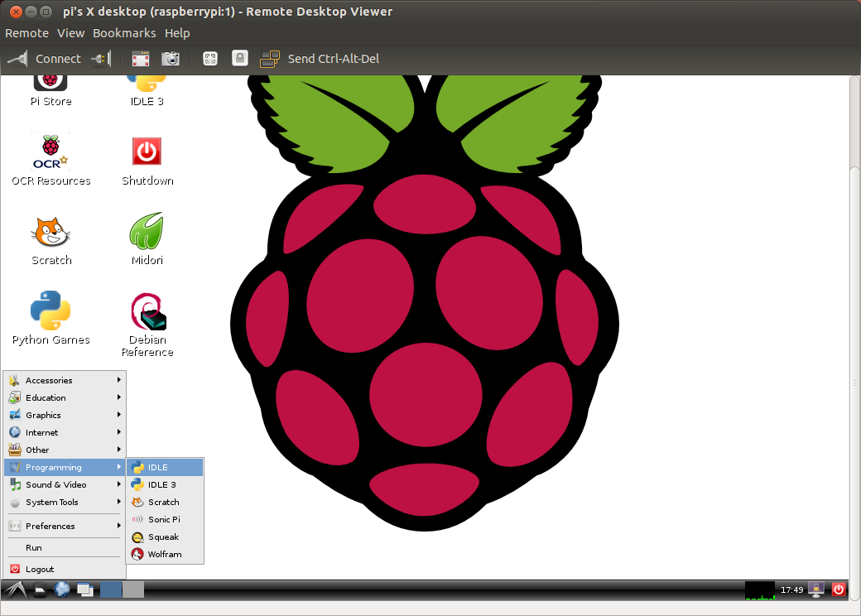Open the file manager icon in taskbar
Viewport: 861px width, 616px height.
[41, 590]
